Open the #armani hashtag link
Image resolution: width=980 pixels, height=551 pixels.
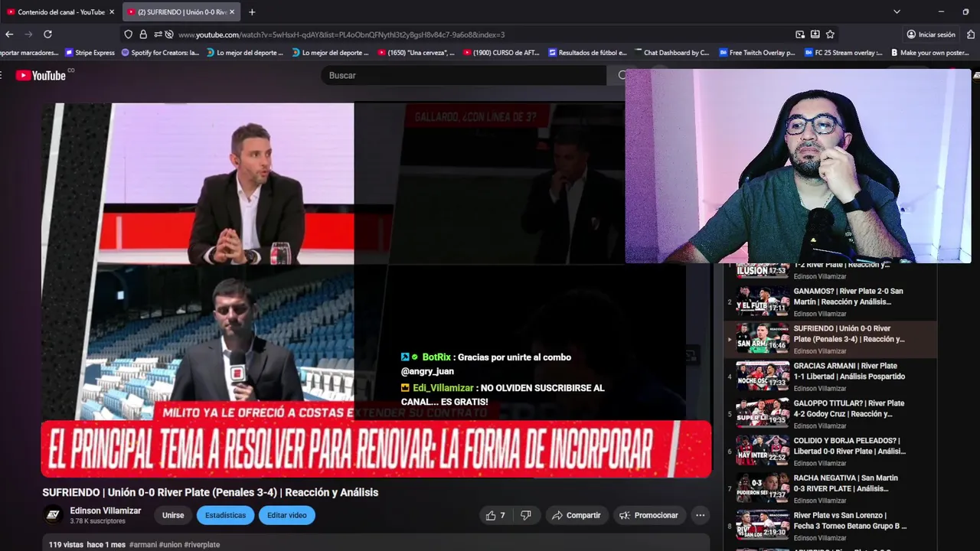[142, 545]
